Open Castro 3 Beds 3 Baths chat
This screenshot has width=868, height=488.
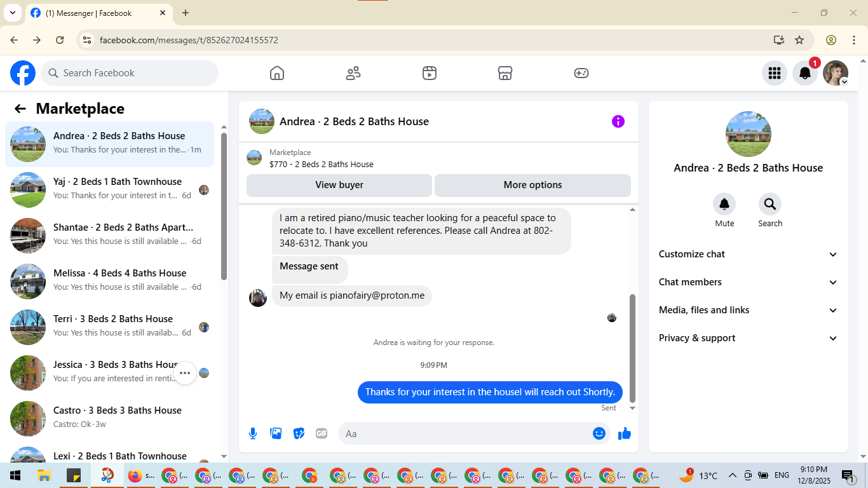(x=110, y=419)
